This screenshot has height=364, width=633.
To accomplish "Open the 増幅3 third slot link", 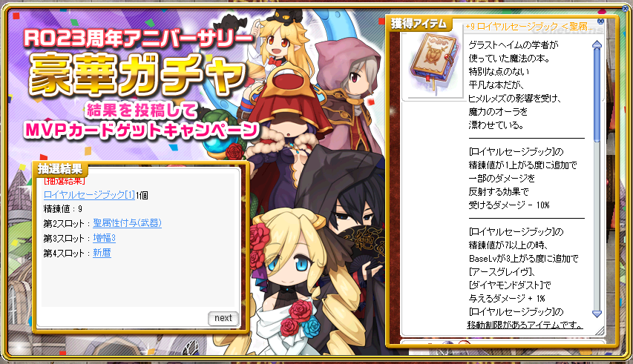I will click(104, 238).
